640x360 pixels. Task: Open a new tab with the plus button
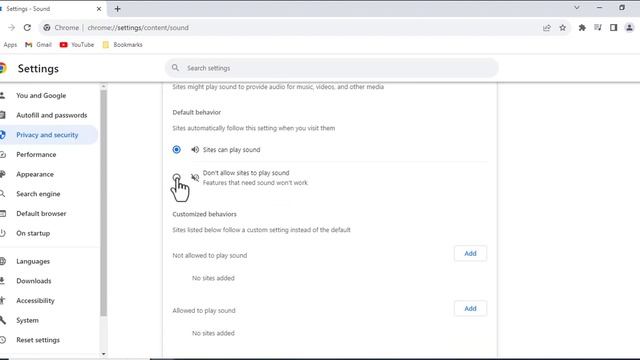tap(118, 9)
